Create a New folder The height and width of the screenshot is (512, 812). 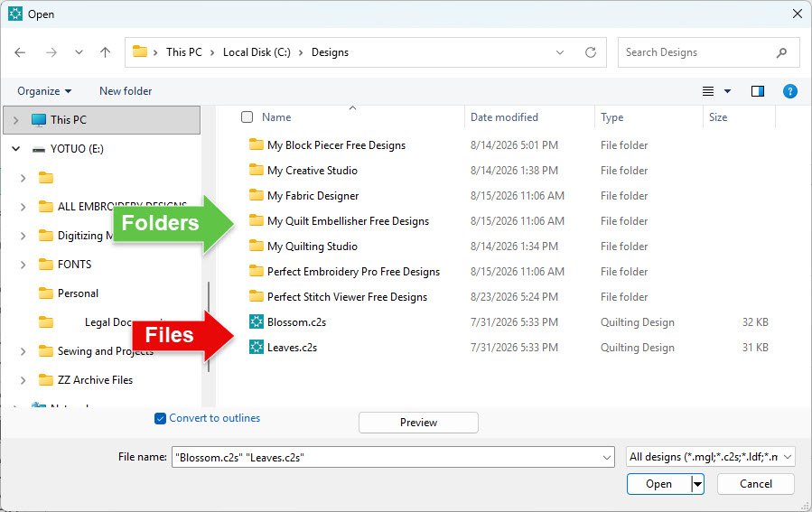pyautogui.click(x=126, y=91)
